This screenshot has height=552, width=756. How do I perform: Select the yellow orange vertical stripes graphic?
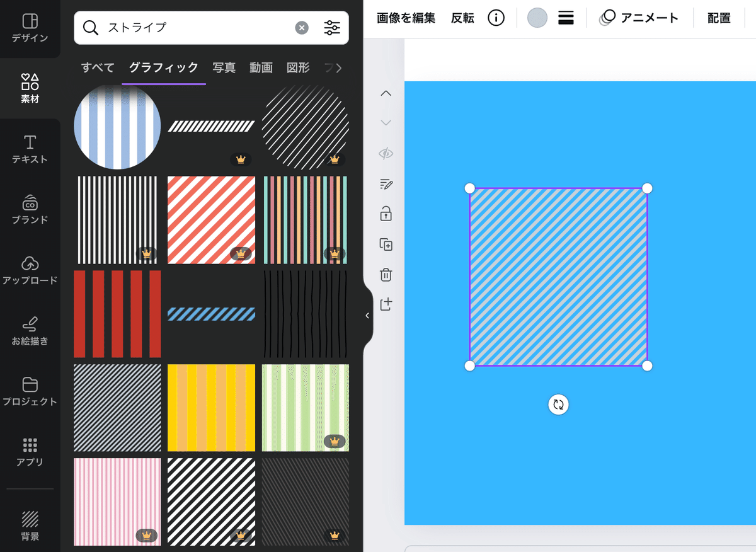point(211,408)
